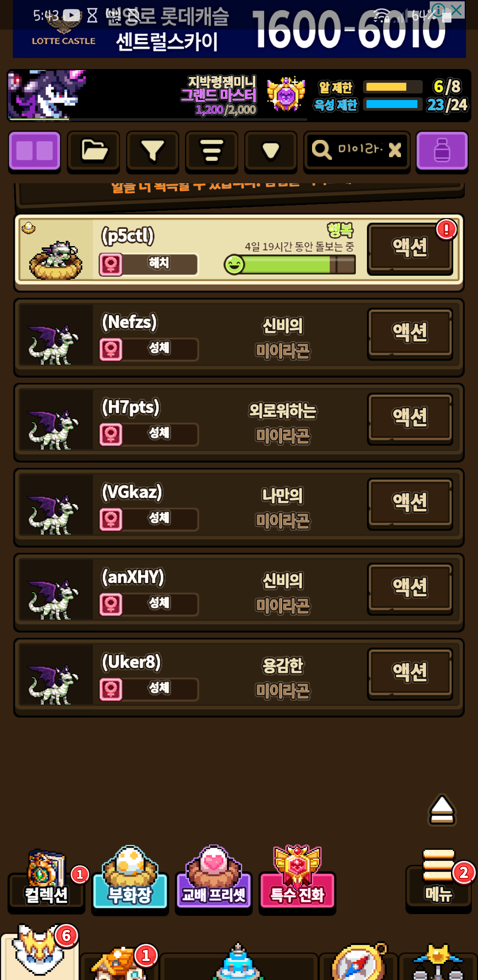
Task: Tap the purple potion bottle icon
Action: tap(442, 151)
